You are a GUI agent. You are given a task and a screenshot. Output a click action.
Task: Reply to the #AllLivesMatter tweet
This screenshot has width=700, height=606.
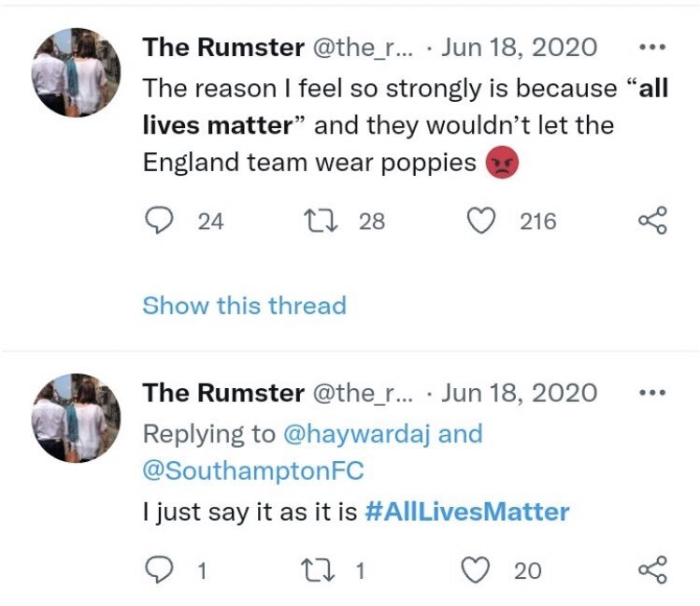point(160,570)
